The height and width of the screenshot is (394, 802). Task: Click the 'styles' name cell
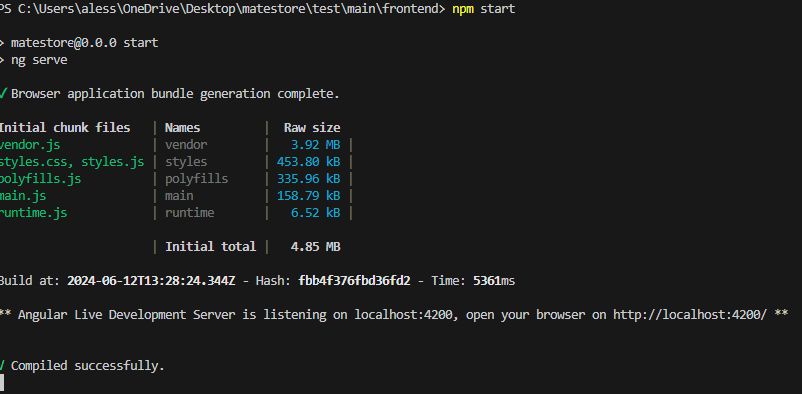(186, 162)
